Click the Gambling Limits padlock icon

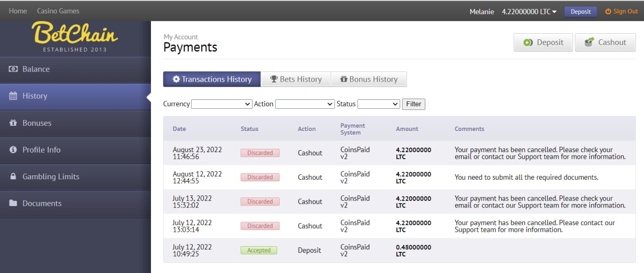click(x=14, y=176)
